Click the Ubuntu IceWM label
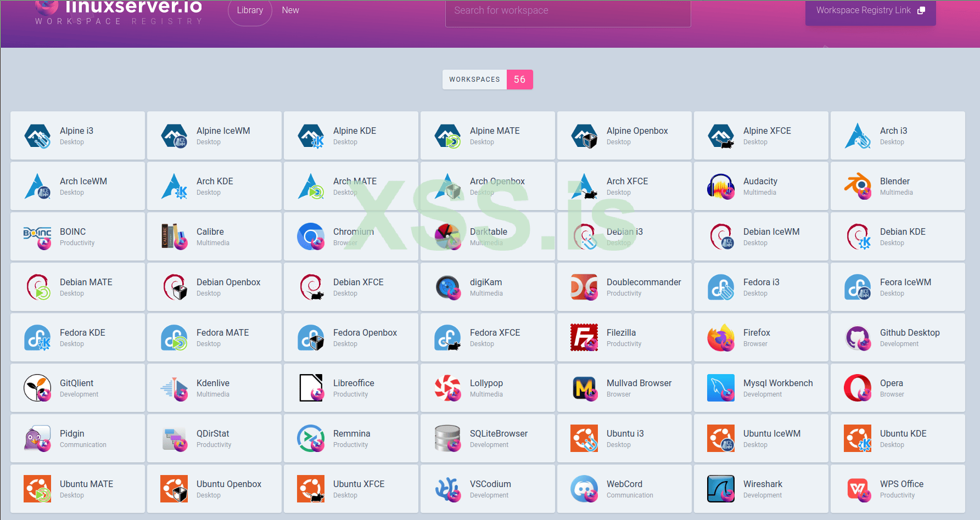This screenshot has height=520, width=980. [772, 434]
